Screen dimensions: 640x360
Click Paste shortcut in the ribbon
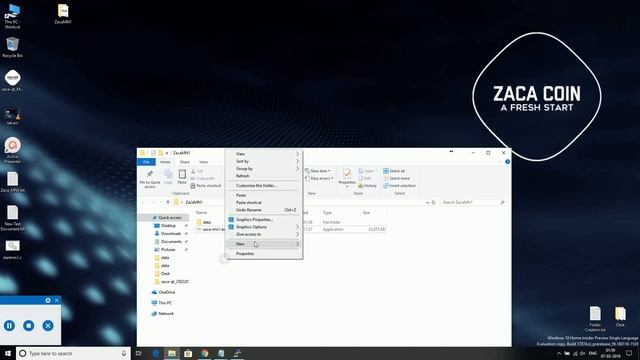pyautogui.click(x=206, y=186)
